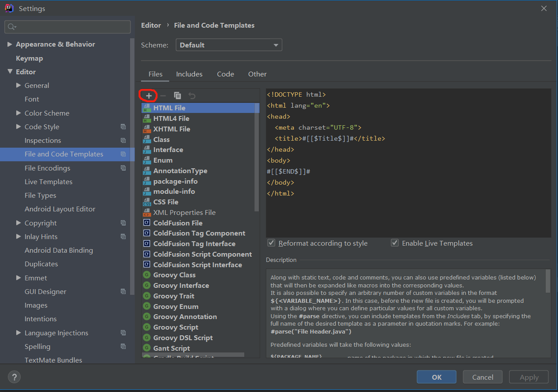558x392 pixels.
Task: Select ColdFusion Tag Component icon
Action: pos(147,233)
